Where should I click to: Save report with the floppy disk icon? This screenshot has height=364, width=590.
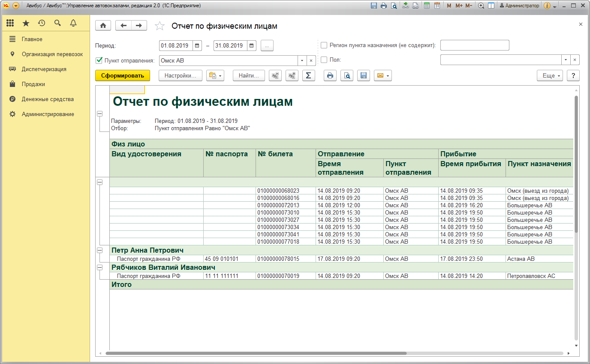[x=363, y=76]
